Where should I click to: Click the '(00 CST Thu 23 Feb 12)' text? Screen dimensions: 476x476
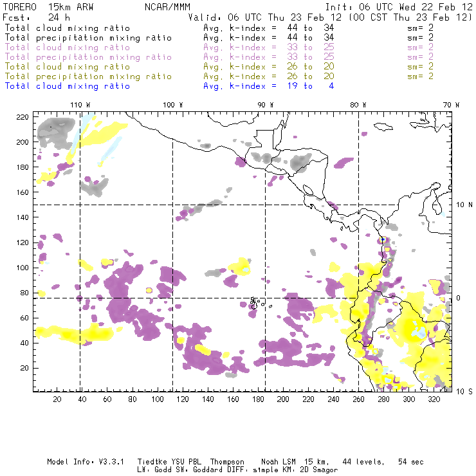point(410,17)
